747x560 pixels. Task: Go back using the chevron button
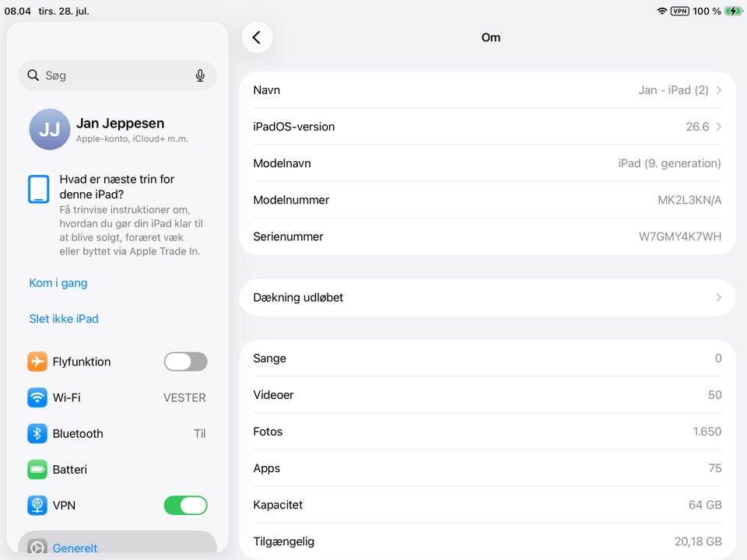[257, 37]
